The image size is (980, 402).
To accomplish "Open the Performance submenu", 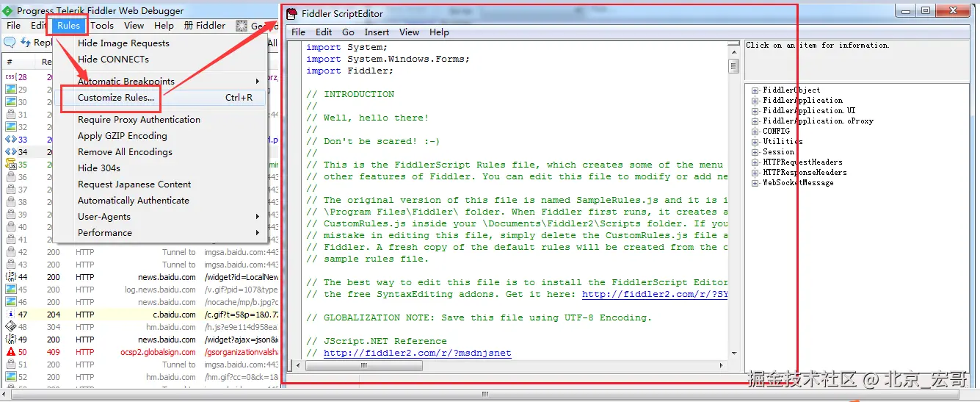I will [160, 233].
